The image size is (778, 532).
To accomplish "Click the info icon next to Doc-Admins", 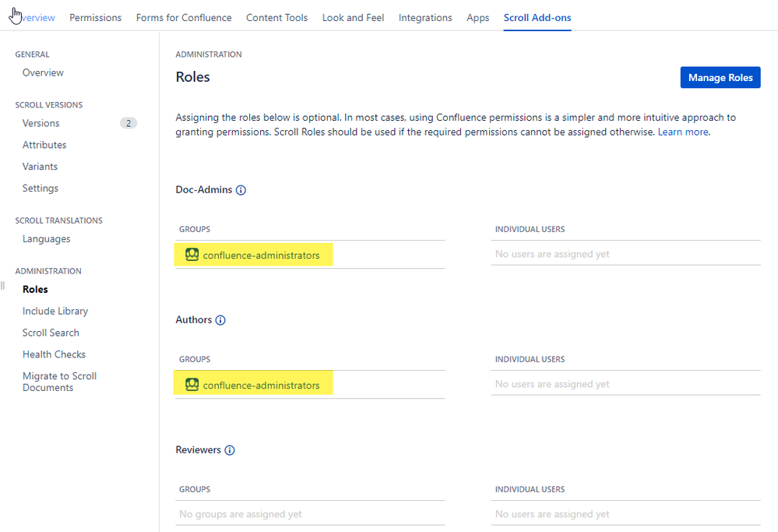I will pos(241,190).
